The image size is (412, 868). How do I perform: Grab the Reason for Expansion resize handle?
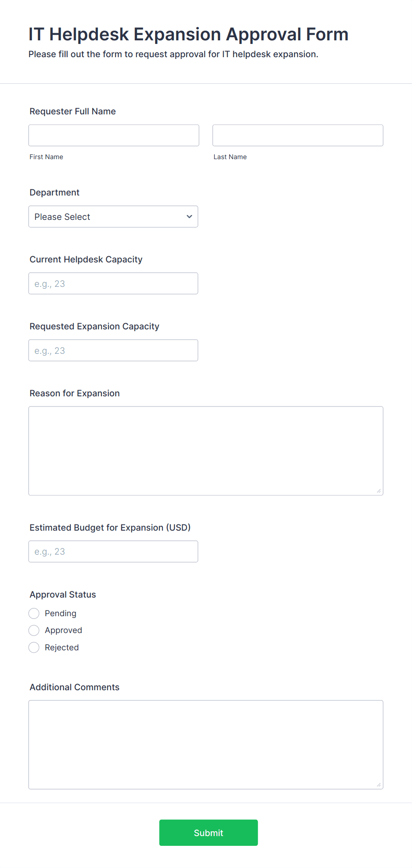click(379, 491)
